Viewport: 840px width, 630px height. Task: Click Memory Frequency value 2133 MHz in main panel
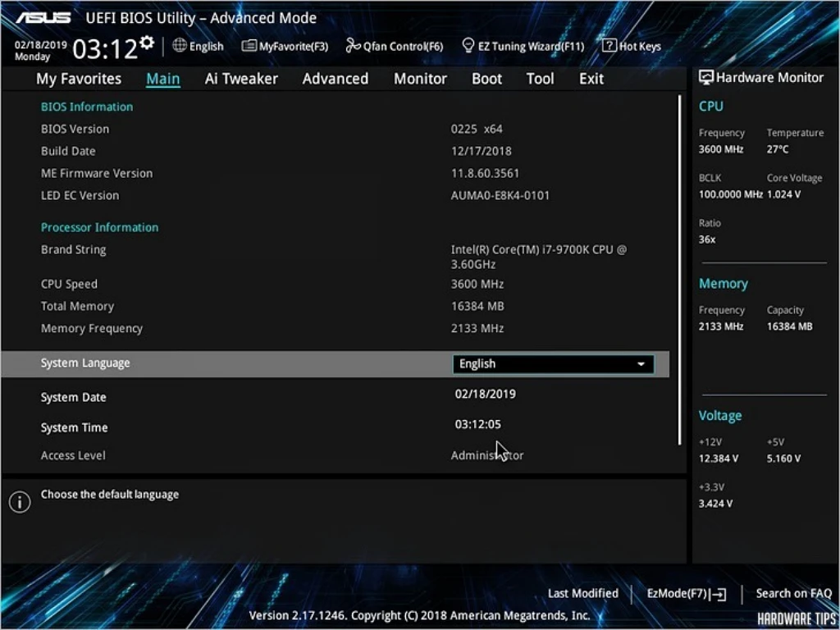477,328
